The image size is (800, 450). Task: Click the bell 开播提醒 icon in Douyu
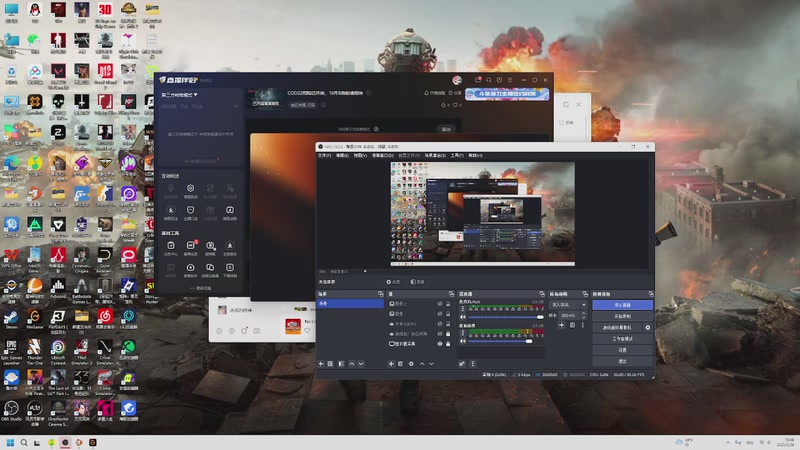[x=427, y=93]
